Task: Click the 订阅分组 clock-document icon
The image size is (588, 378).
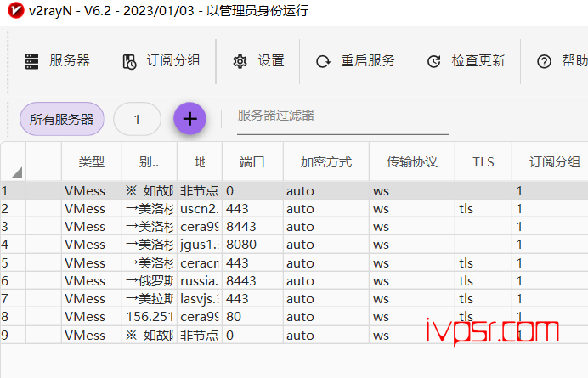Action: (x=129, y=61)
